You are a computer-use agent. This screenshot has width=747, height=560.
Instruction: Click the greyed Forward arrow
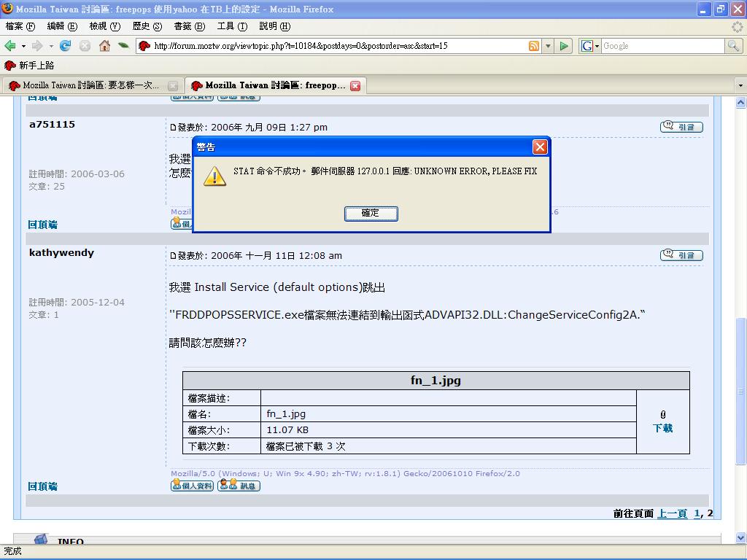pyautogui.click(x=37, y=46)
